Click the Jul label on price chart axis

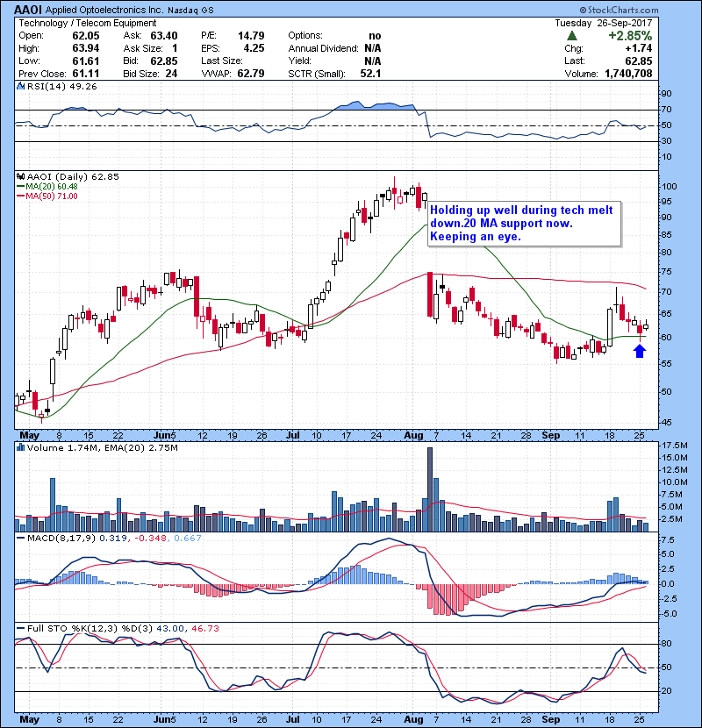pos(293,436)
